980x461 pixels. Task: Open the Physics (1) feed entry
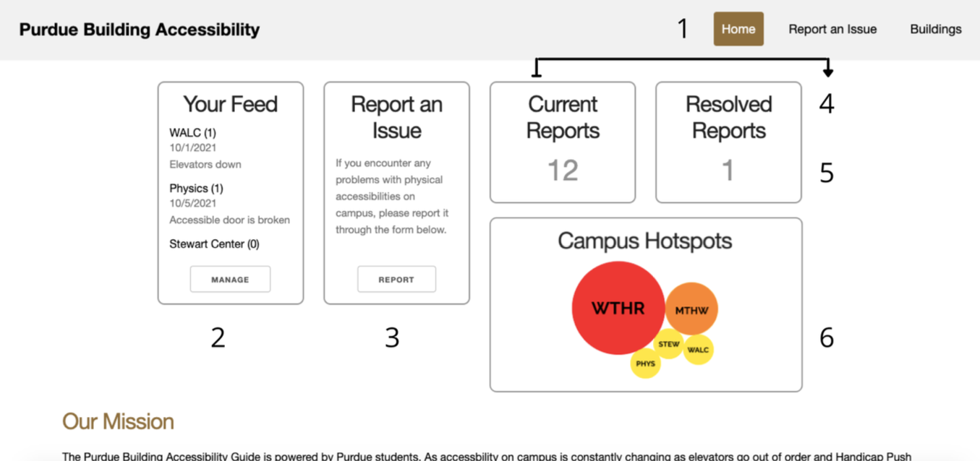(x=196, y=189)
